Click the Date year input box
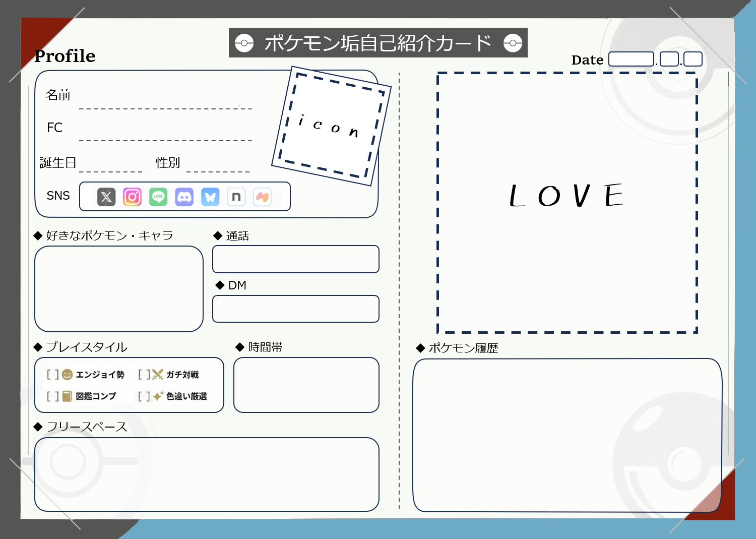756x539 pixels. coord(631,59)
